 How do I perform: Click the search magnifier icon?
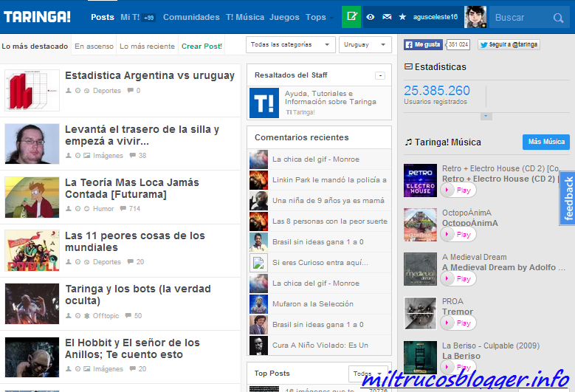coord(557,18)
